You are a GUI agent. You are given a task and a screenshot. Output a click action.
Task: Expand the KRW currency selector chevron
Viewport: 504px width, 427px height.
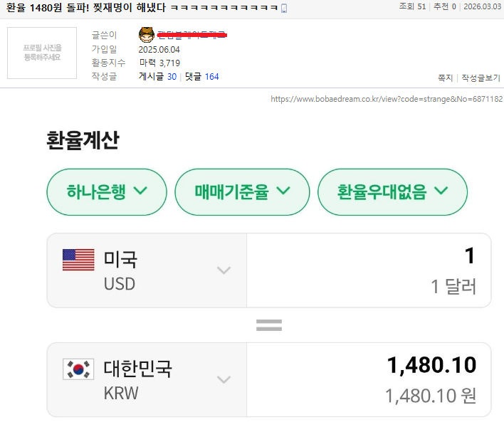pyautogui.click(x=224, y=379)
